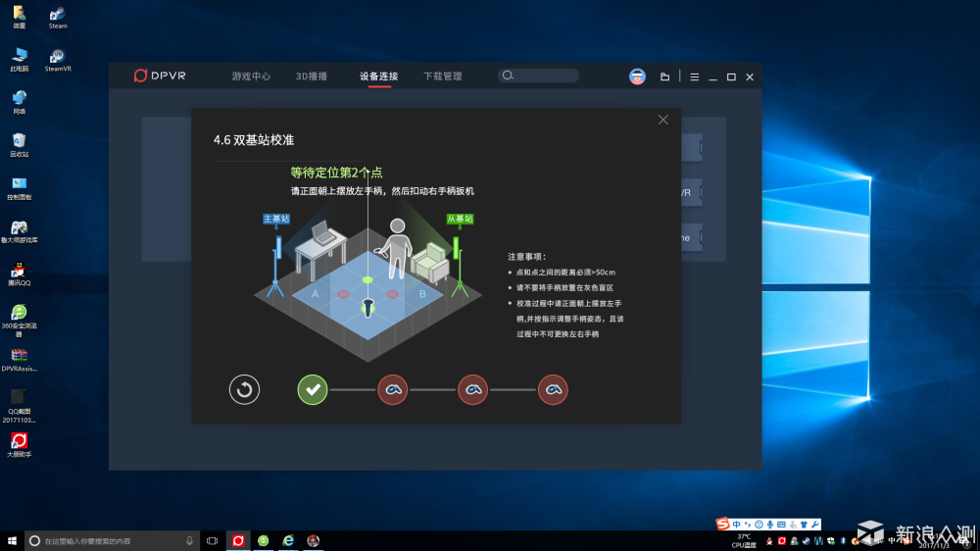Select the 鲁大师游戏库 desktop shortcut
Viewport: 980px width, 551px height.
point(20,232)
